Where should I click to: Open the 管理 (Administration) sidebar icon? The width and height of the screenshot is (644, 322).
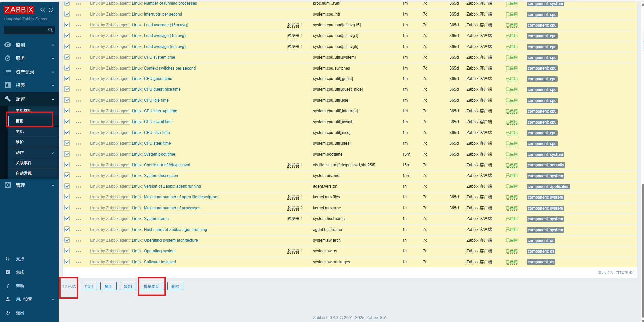pos(7,185)
